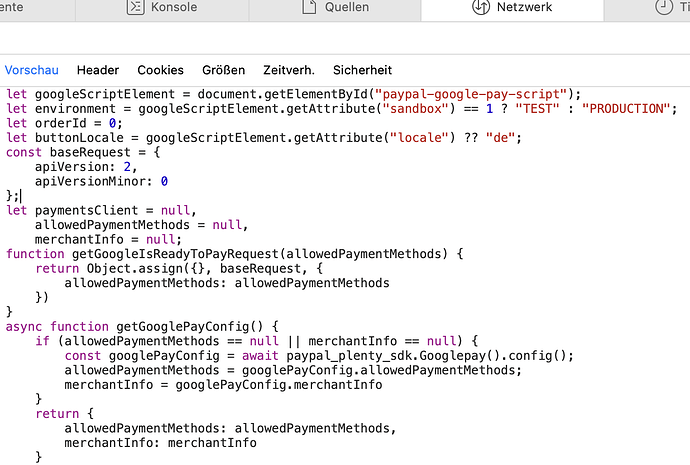Click the "PRODUCTION" string literal
The image size is (690, 465).
[x=626, y=109]
